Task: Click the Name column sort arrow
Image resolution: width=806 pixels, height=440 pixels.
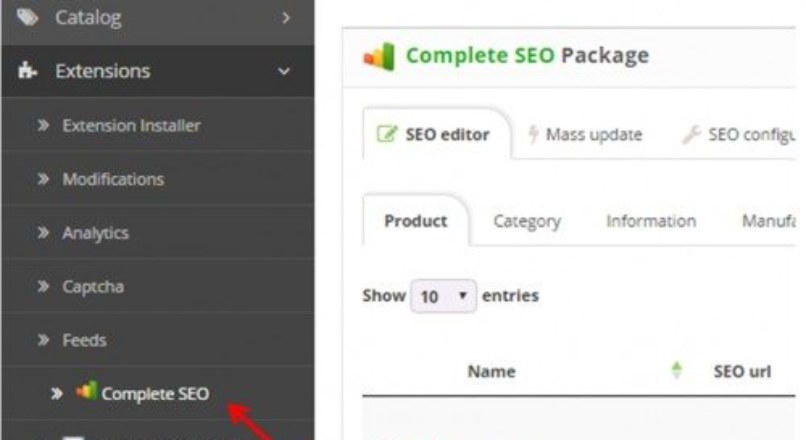Action: point(676,370)
